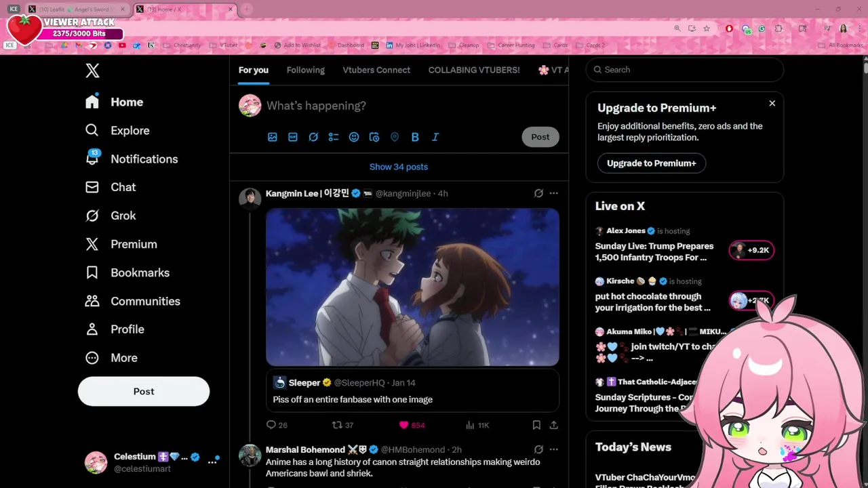The width and height of the screenshot is (868, 488).
Task: Open the emoji picker in composer
Action: (x=354, y=137)
